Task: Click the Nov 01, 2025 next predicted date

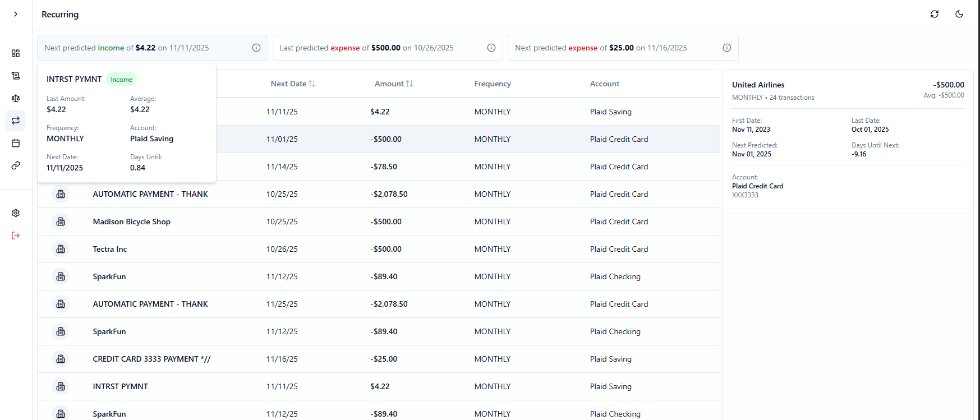Action: (x=752, y=154)
